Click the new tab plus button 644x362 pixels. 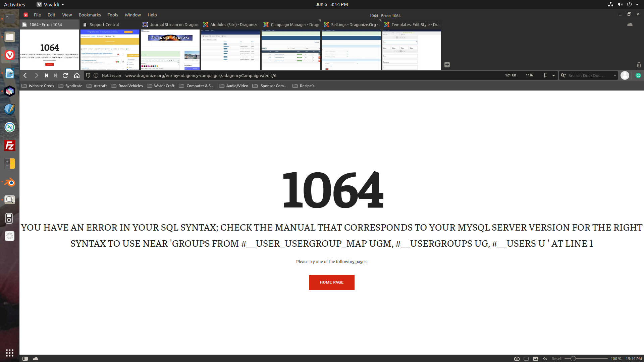pyautogui.click(x=447, y=65)
